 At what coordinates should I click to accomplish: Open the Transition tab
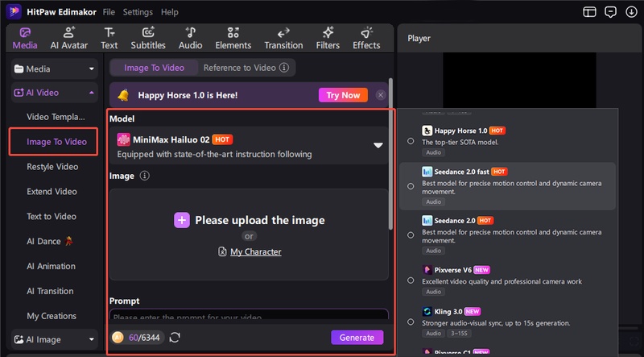coord(283,38)
